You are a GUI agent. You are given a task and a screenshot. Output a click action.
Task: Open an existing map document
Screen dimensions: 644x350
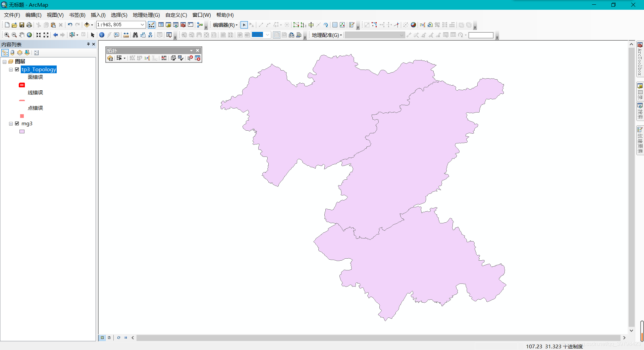(14, 25)
